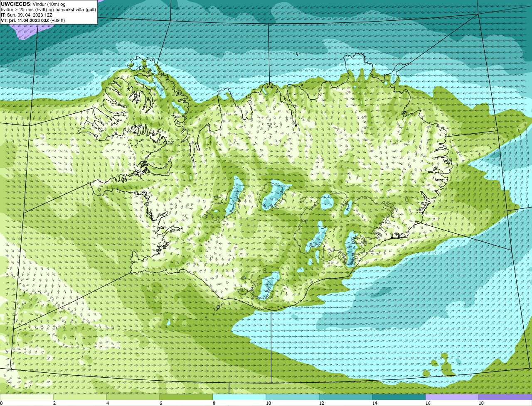Click the 16–18 m/s light purple legend swatch
Image resolution: width=532 pixels, height=406 pixels.
coord(452,397)
